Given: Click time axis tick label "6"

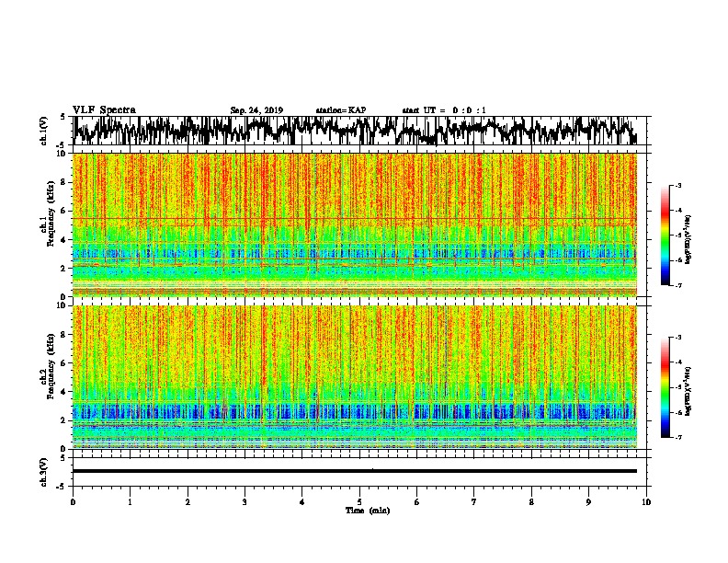Looking at the screenshot, I should [x=417, y=502].
